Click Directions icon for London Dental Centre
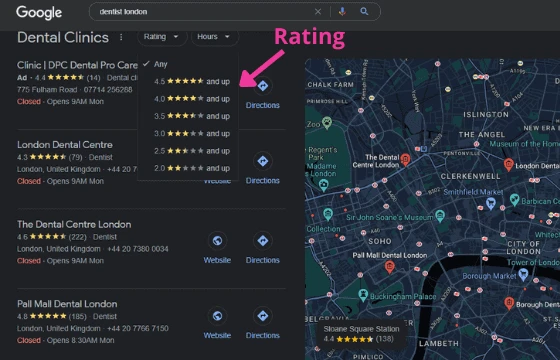Image resolution: width=560 pixels, height=360 pixels. [x=263, y=161]
